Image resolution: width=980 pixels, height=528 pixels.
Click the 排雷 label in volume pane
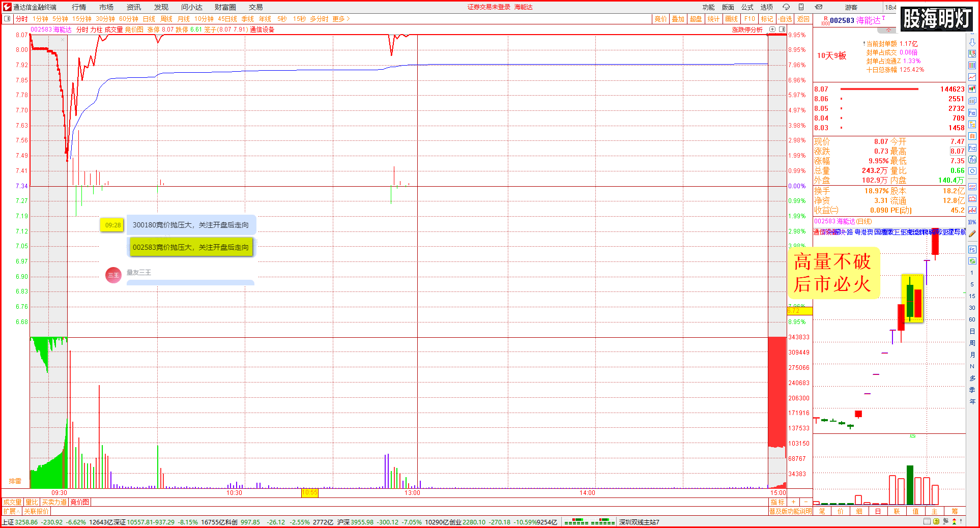click(x=15, y=481)
